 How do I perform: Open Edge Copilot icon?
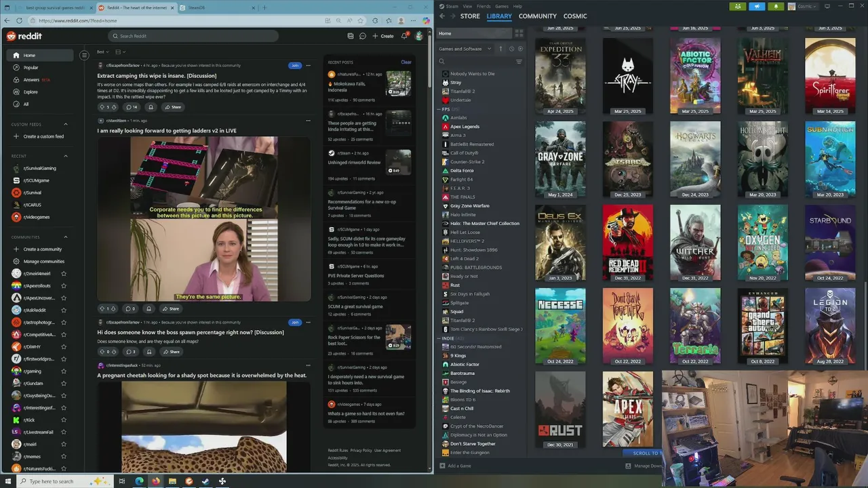(x=426, y=20)
